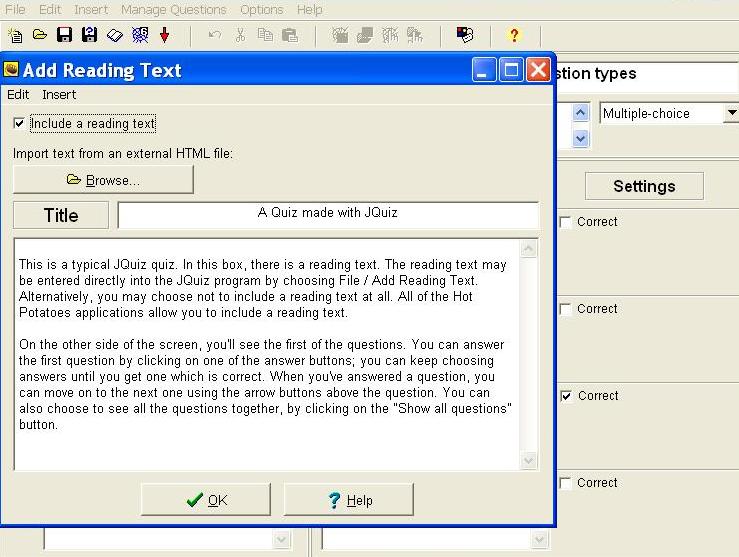
Task: Click the Settings button in main window
Action: (644, 186)
